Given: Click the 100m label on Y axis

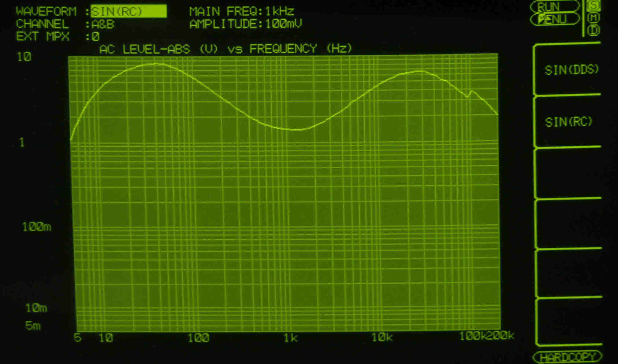Looking at the screenshot, I should pos(37,227).
